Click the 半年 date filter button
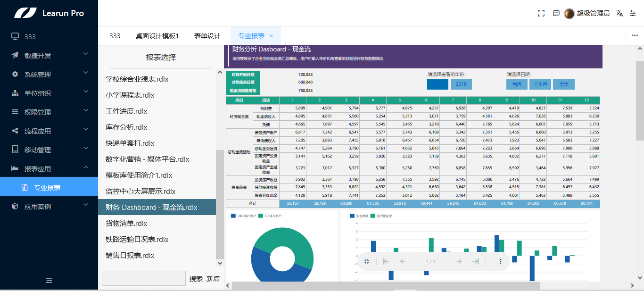Screen dimensions: 644x291 (564, 84)
